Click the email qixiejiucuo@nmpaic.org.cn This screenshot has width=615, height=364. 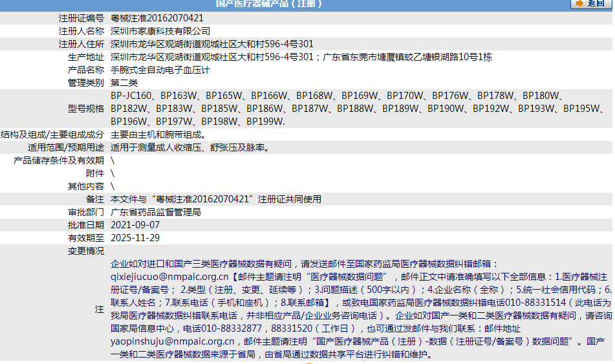(169, 277)
